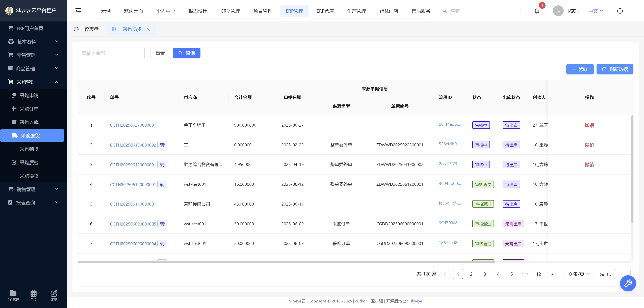This screenshot has height=308, width=644.
Task: Open order link CGTH202506110000001
Action: 133,204
